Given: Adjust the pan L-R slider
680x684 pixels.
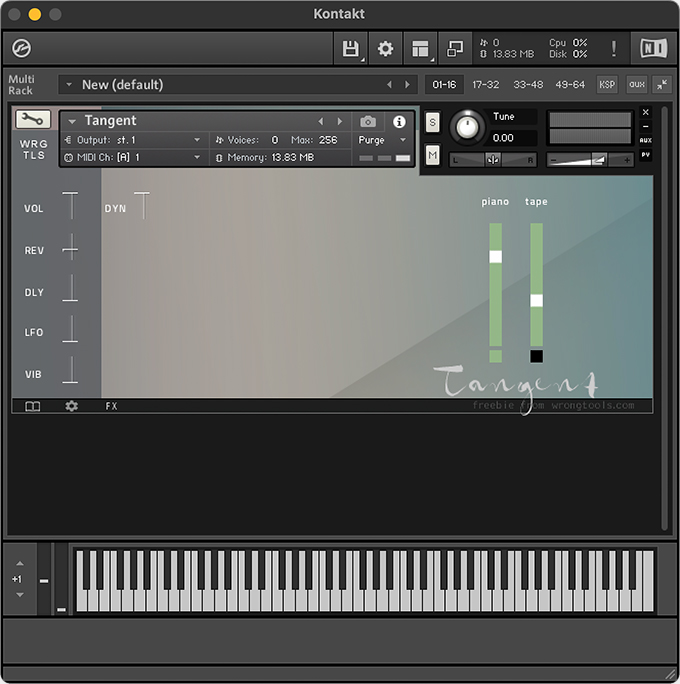Looking at the screenshot, I should (x=493, y=160).
